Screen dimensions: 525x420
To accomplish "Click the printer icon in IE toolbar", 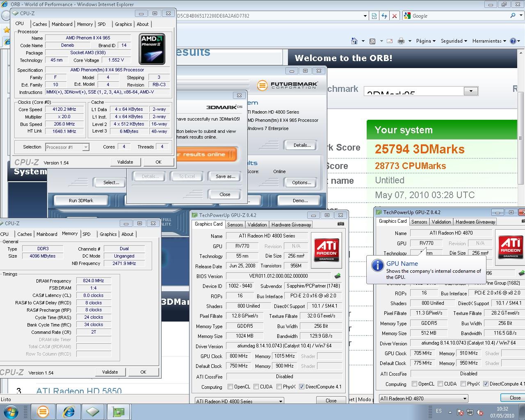I will click(401, 41).
